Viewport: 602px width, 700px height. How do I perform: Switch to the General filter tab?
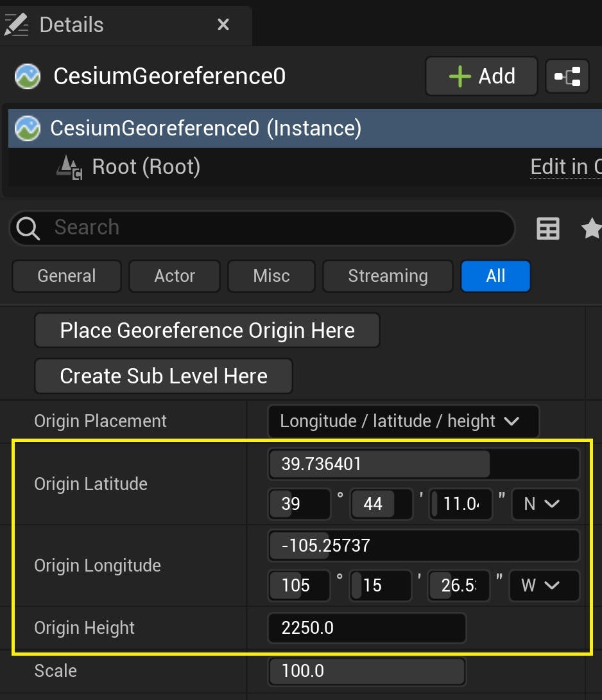click(67, 276)
